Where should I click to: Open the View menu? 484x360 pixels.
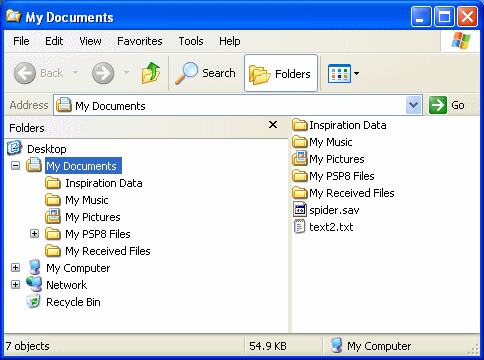[x=90, y=41]
